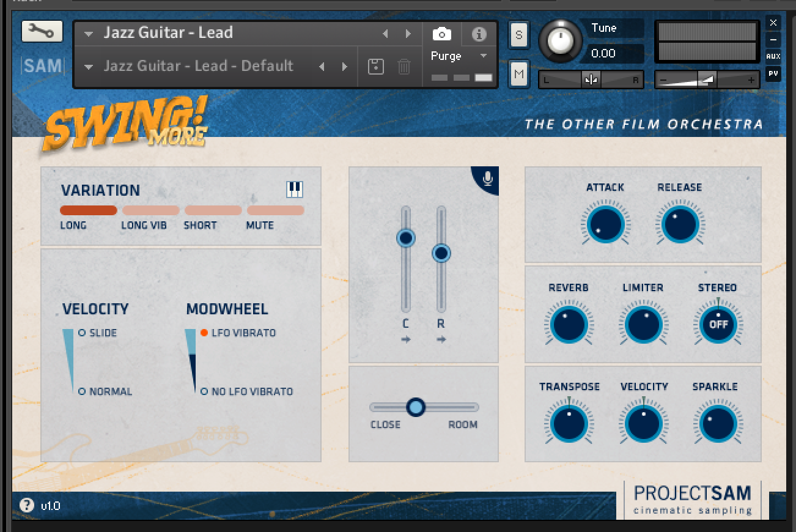Toggle the Stereo OFF knob switch
796x532 pixels.
[x=718, y=325]
